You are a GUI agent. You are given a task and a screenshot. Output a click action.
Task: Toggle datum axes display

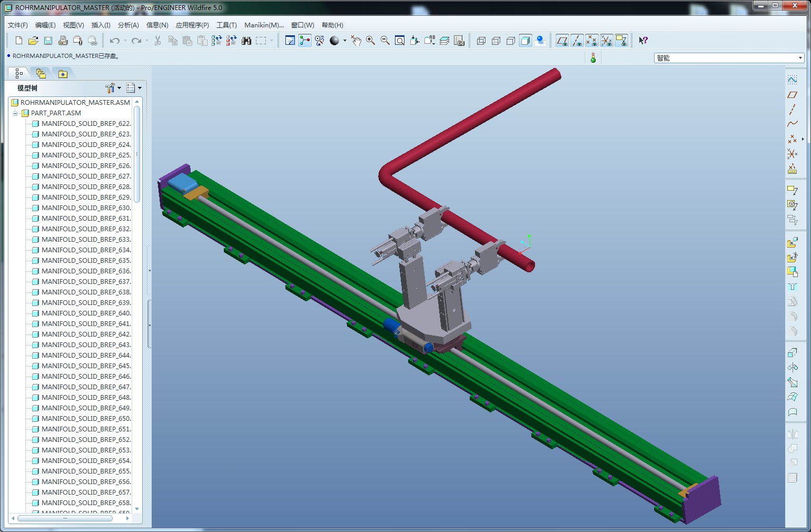577,41
